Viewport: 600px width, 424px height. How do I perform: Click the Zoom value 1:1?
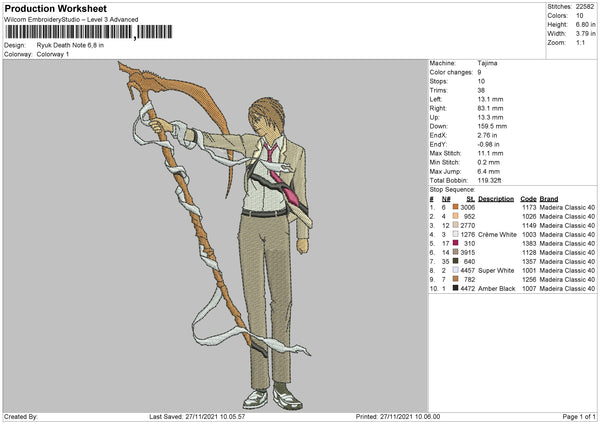580,42
